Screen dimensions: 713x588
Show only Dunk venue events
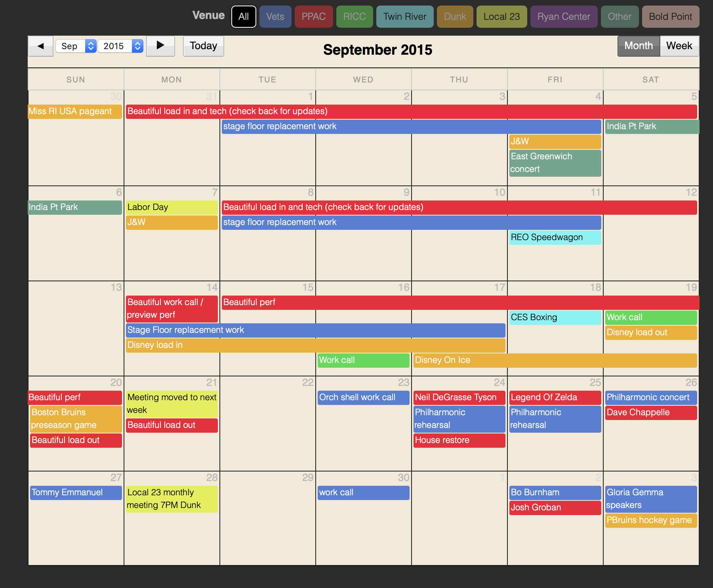[455, 17]
